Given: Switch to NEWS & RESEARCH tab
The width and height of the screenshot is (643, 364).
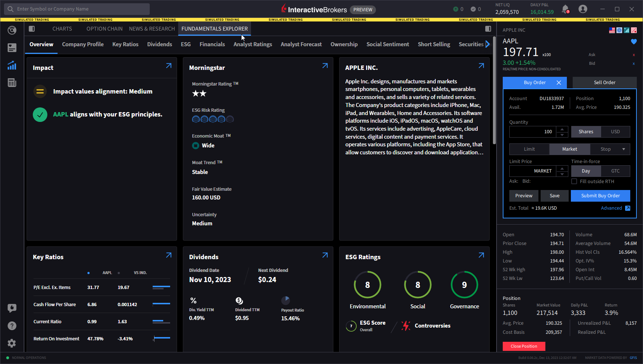Looking at the screenshot, I should coord(152,29).
